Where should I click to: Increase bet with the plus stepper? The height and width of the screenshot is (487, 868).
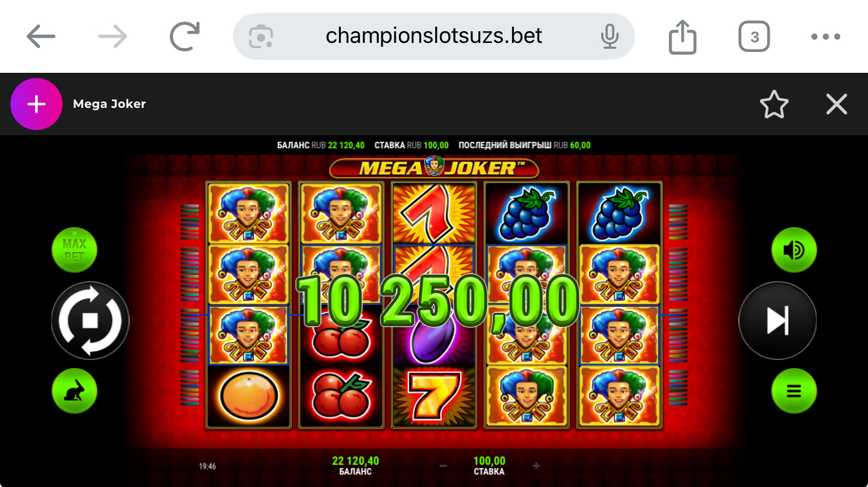pyautogui.click(x=536, y=466)
